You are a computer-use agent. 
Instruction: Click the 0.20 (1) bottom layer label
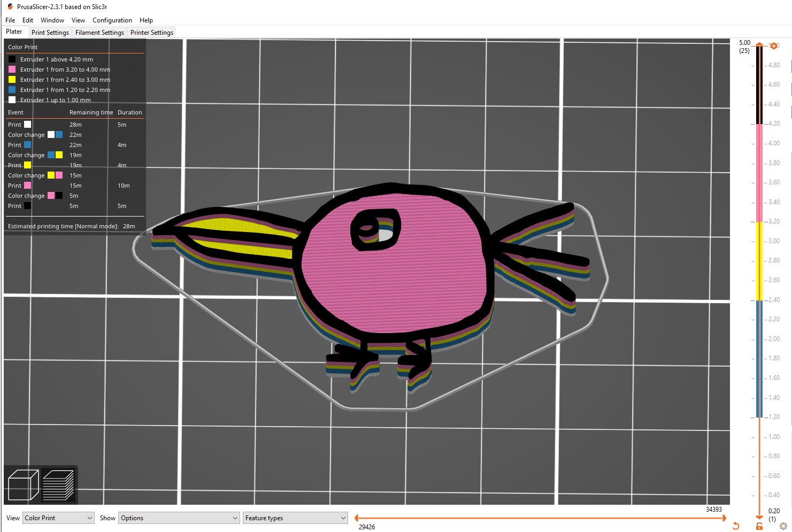point(774,515)
